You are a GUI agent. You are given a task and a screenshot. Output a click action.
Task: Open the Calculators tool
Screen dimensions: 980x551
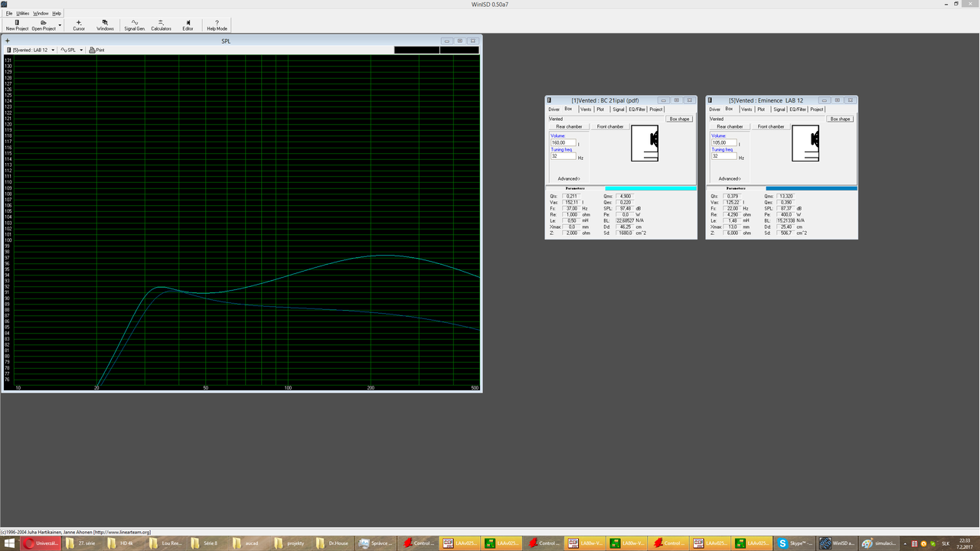(161, 25)
